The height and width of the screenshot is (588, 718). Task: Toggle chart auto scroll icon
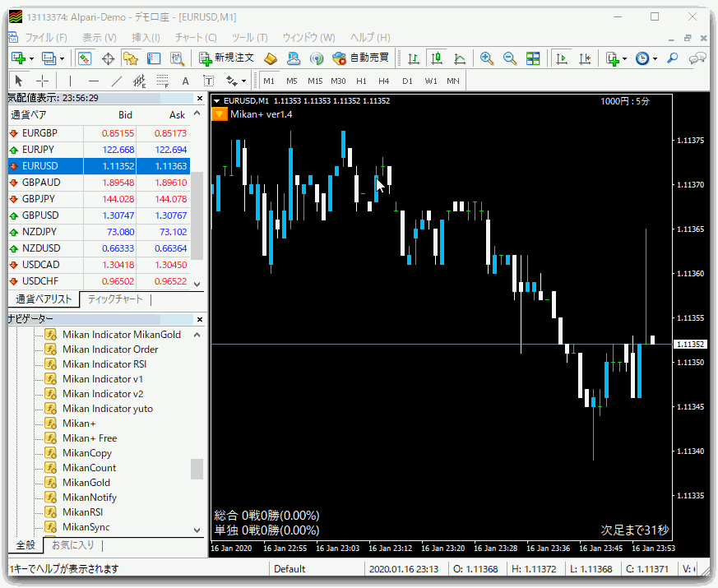coord(562,58)
